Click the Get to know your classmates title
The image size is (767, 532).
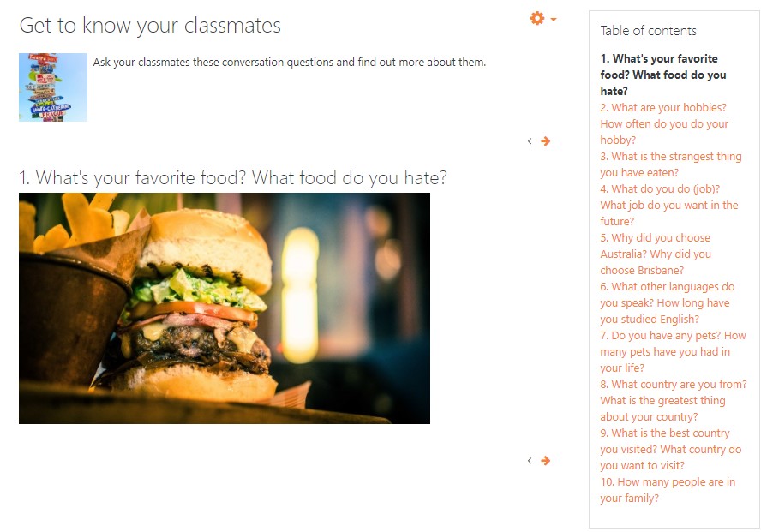tap(150, 26)
